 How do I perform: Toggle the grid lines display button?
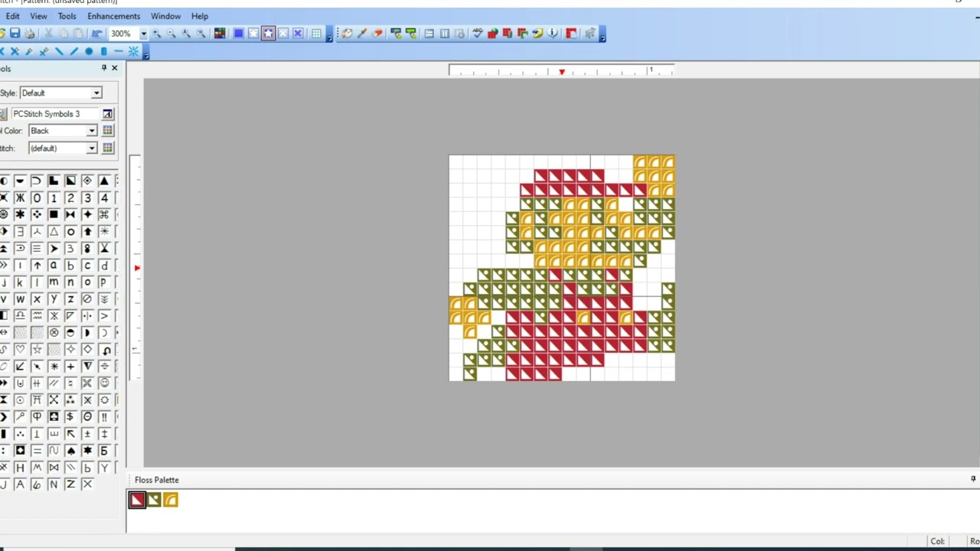316,34
